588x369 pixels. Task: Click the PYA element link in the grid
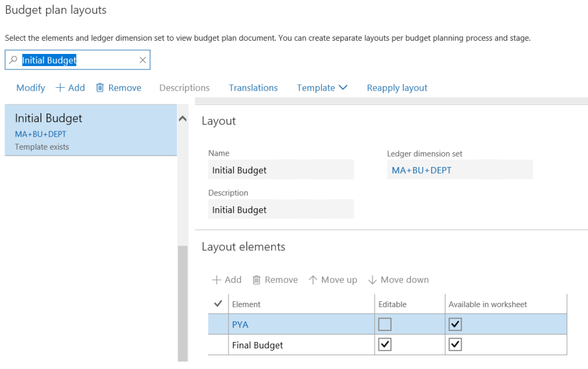click(239, 324)
